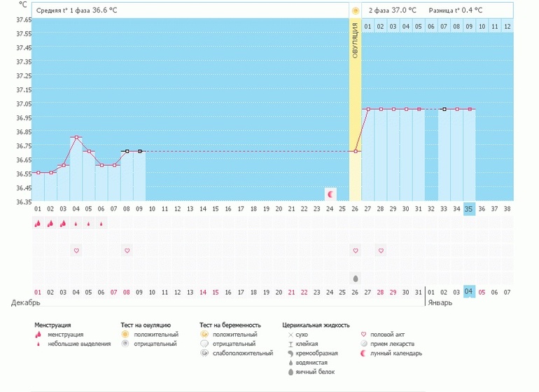Click the highlighted date 04 in Январь
The width and height of the screenshot is (539, 392).
[x=469, y=292]
